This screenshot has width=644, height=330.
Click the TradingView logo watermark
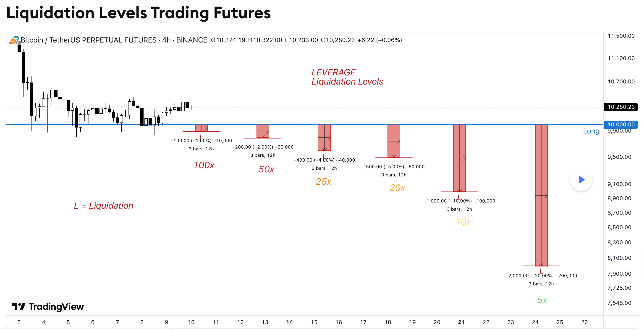47,307
